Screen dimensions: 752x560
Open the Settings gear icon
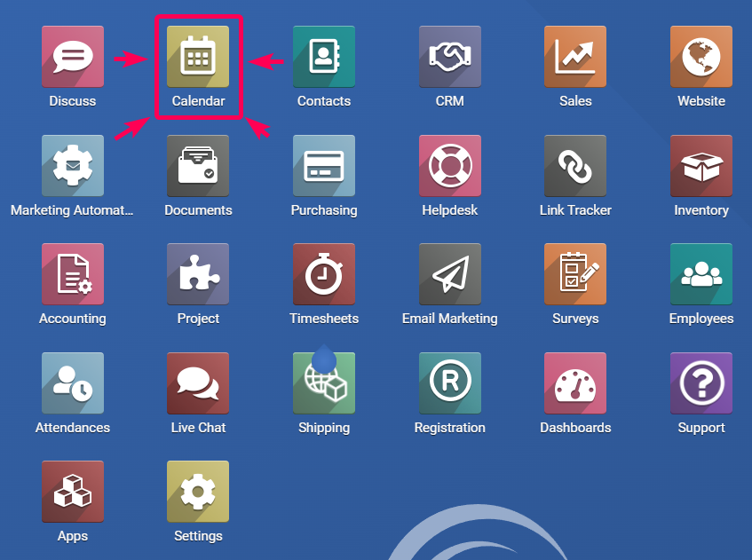click(198, 492)
